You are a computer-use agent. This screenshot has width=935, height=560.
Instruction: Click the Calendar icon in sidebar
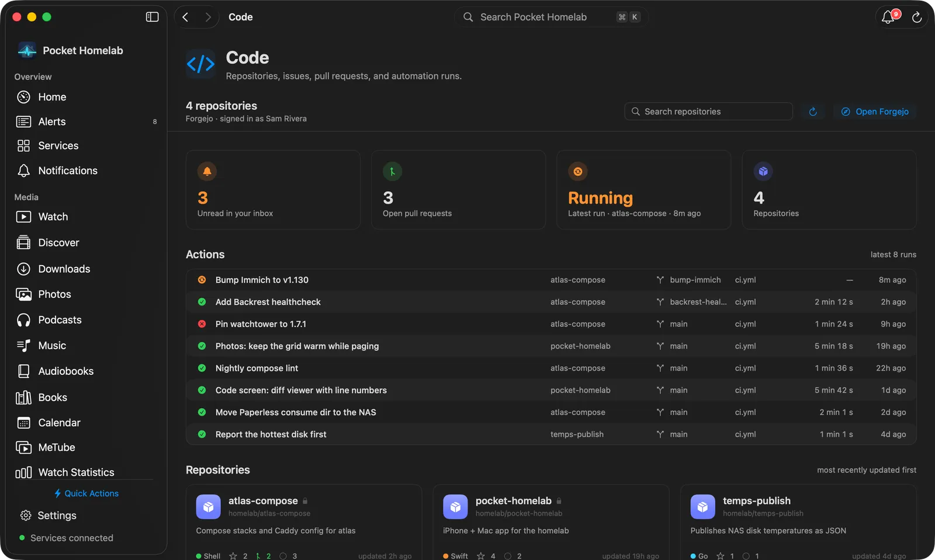[23, 423]
